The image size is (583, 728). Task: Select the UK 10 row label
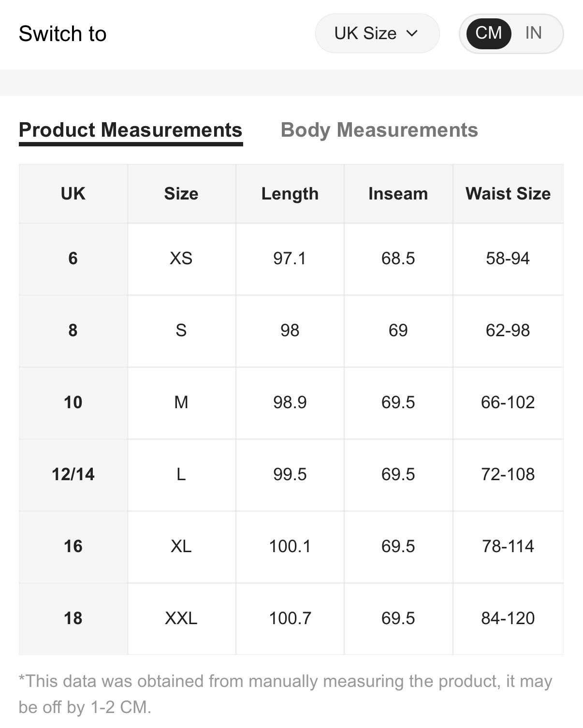(x=73, y=402)
